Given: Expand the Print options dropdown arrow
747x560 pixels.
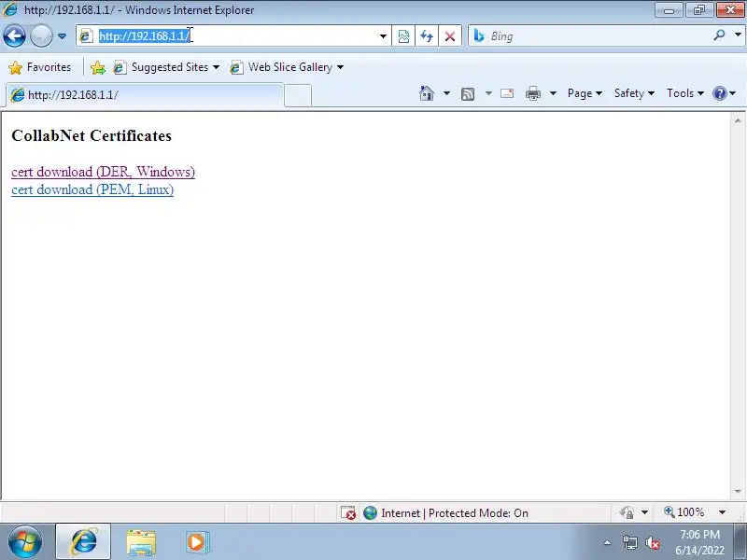Looking at the screenshot, I should [x=553, y=93].
